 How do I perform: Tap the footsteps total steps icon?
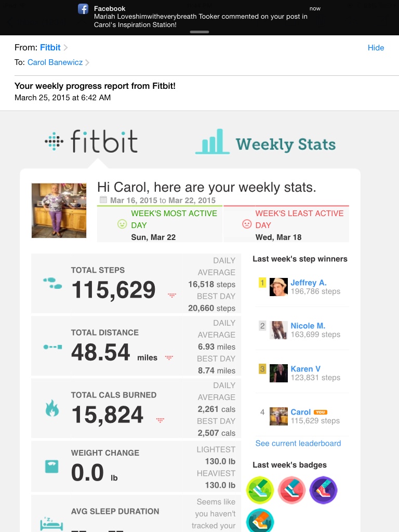[x=52, y=283]
